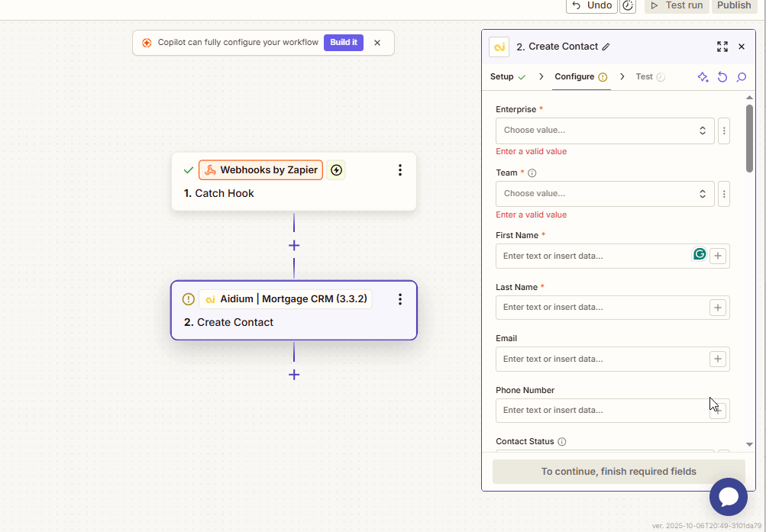Click the search magnifier icon in the panel
766x532 pixels.
(x=741, y=77)
